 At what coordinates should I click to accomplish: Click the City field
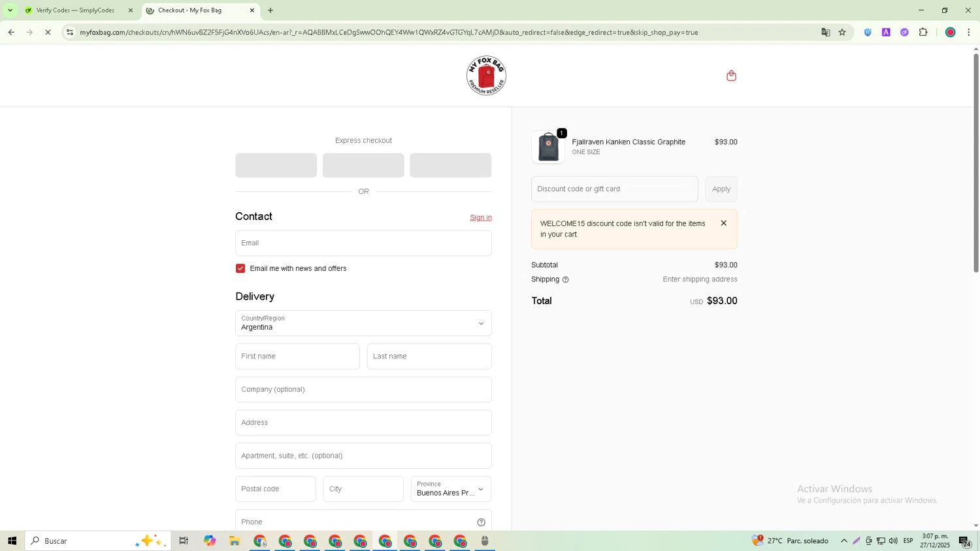click(x=363, y=489)
